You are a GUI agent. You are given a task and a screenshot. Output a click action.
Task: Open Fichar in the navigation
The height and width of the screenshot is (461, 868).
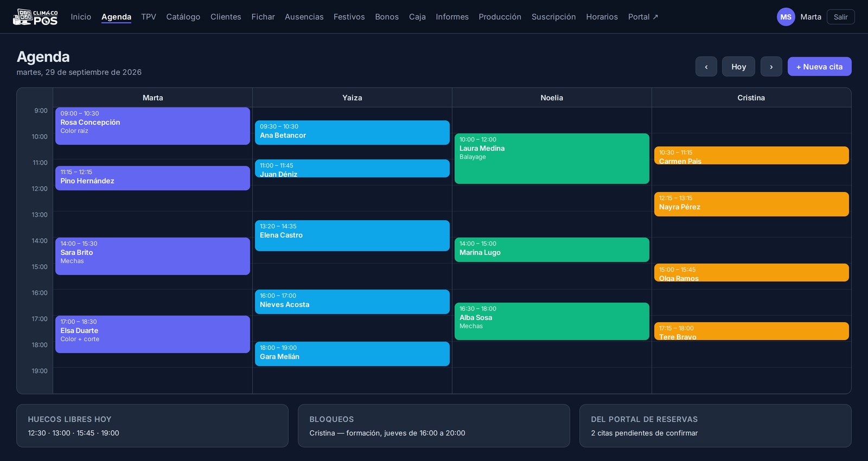click(x=263, y=17)
